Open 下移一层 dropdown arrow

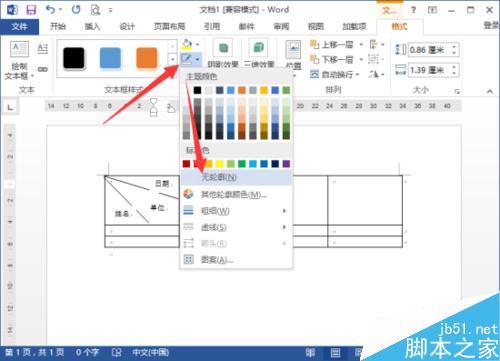(361, 59)
